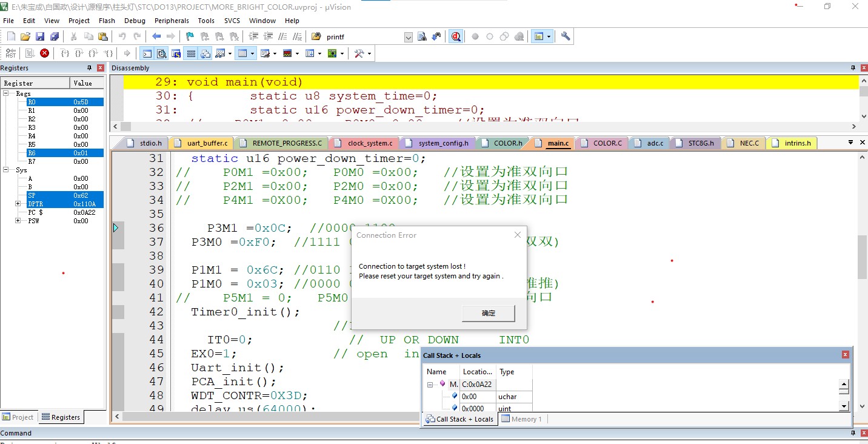
Task: Open the printf find combo box dropdown
Action: [x=408, y=37]
